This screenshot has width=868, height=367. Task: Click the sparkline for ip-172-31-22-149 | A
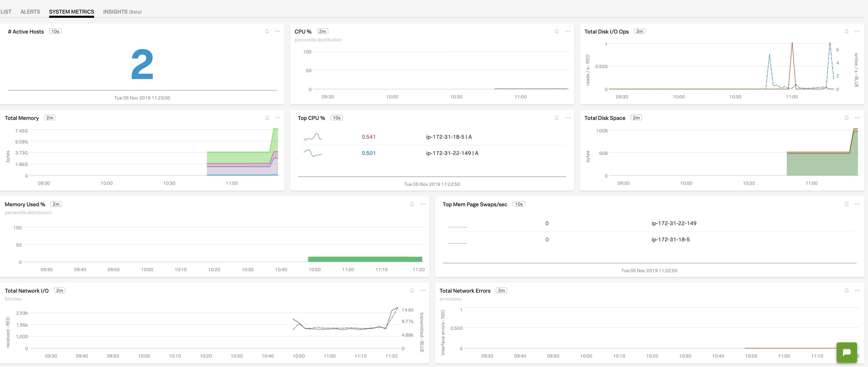tap(313, 153)
